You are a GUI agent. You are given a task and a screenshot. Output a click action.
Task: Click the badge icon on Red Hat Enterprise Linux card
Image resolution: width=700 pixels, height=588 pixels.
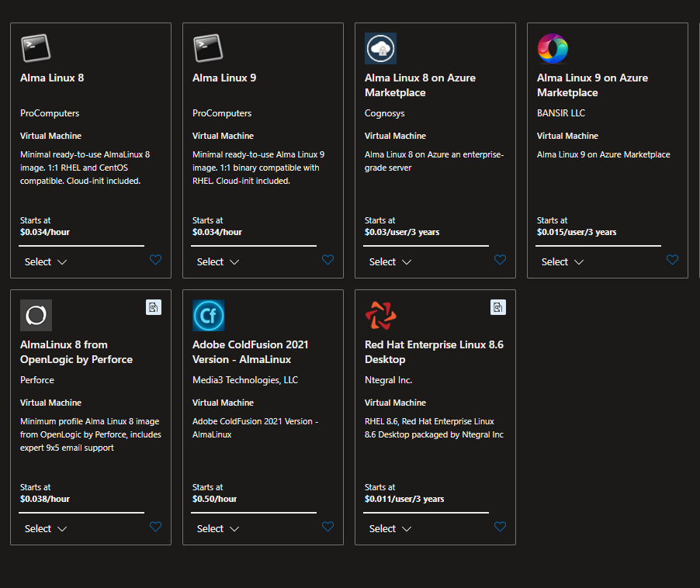(498, 307)
